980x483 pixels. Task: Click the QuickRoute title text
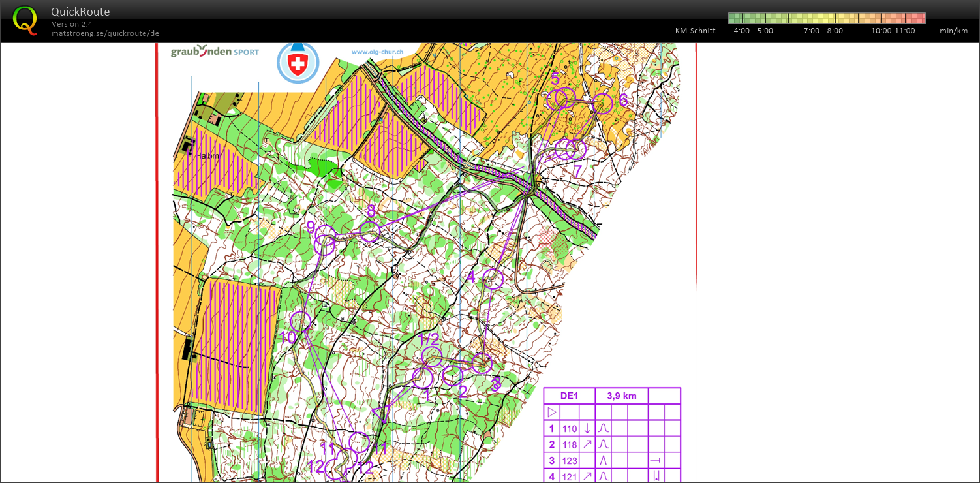coord(80,12)
